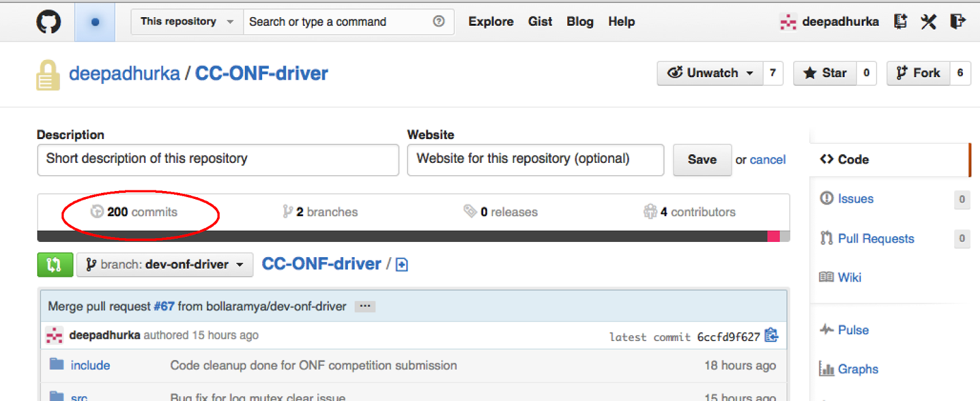Open the 0 releases link

coord(500,212)
